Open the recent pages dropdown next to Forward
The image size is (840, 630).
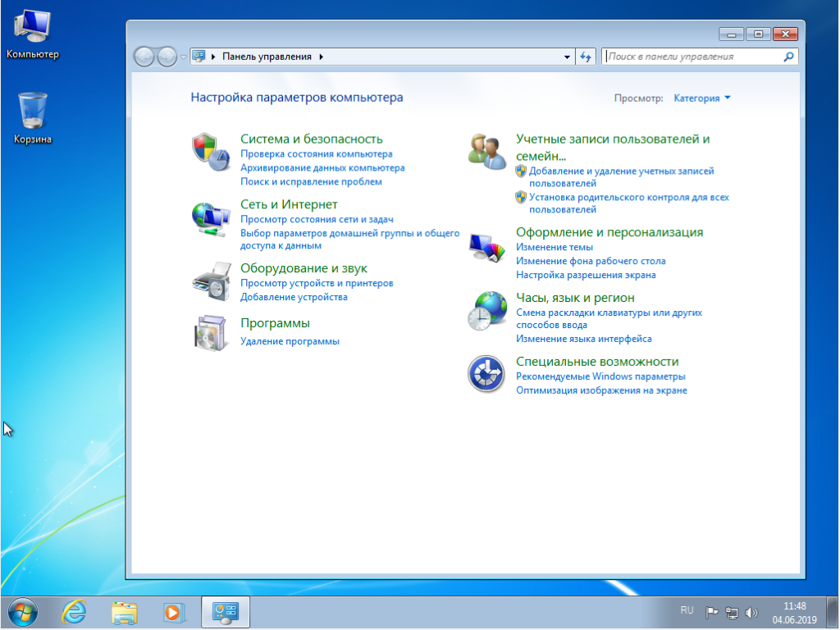point(183,57)
